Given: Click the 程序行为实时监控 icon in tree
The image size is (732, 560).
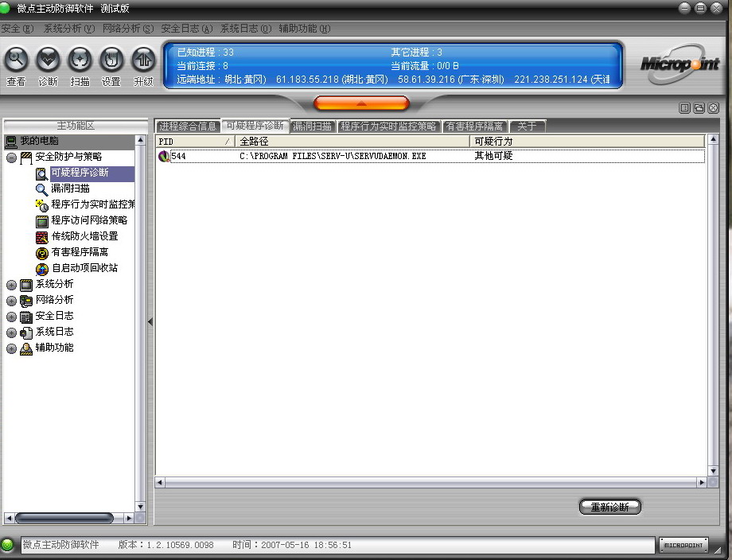Looking at the screenshot, I should (x=41, y=205).
